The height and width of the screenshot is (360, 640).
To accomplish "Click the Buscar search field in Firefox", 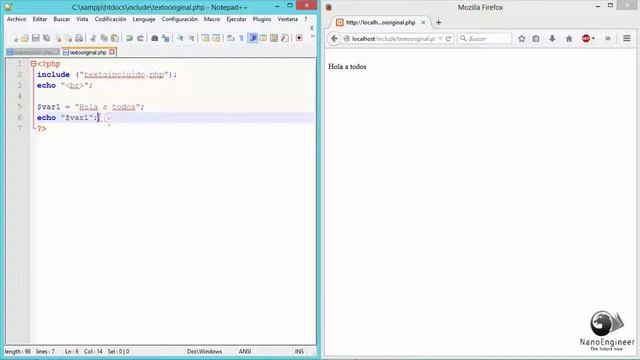I will click(x=485, y=39).
